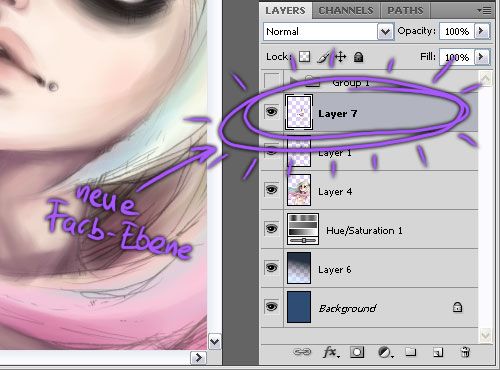Open the layers panel options menu
The image size is (500, 370).
(x=485, y=11)
